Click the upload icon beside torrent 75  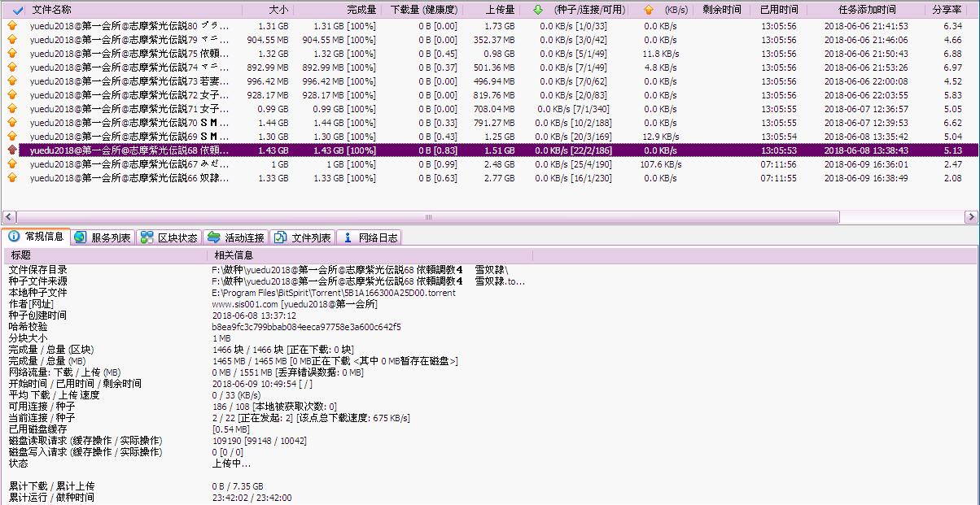coord(12,54)
